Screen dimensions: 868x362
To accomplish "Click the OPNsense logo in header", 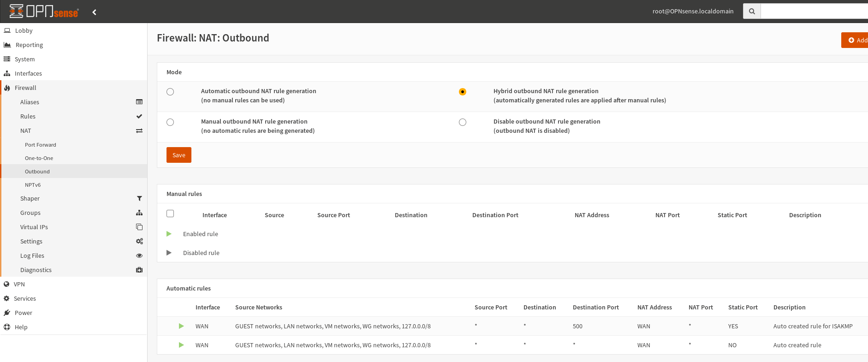I will (x=44, y=12).
